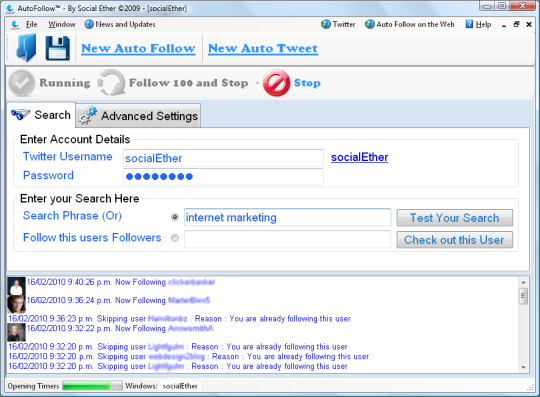This screenshot has width=540, height=397.
Task: Click the 9:36:23 Skipping user log line
Action: (x=179, y=318)
